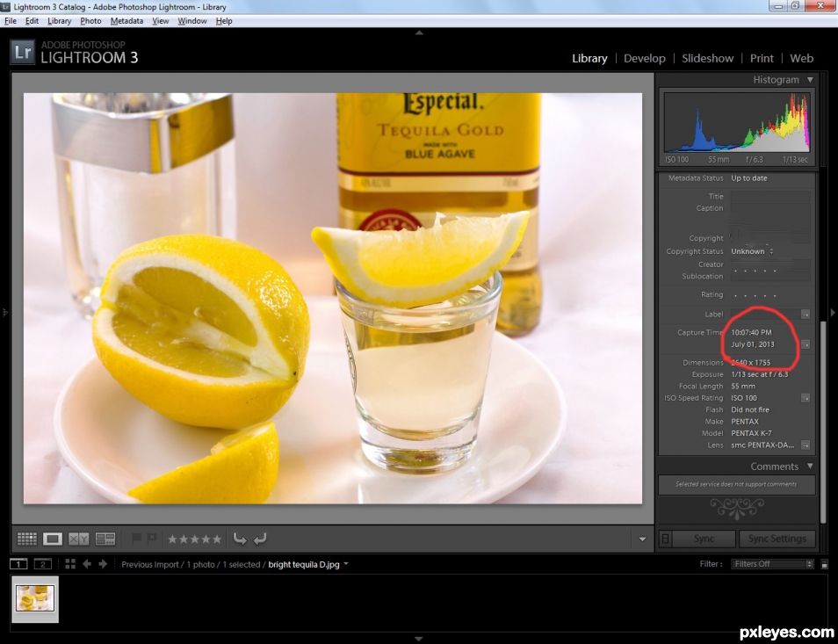Switch to the Develop module
This screenshot has width=838, height=644.
pos(645,58)
